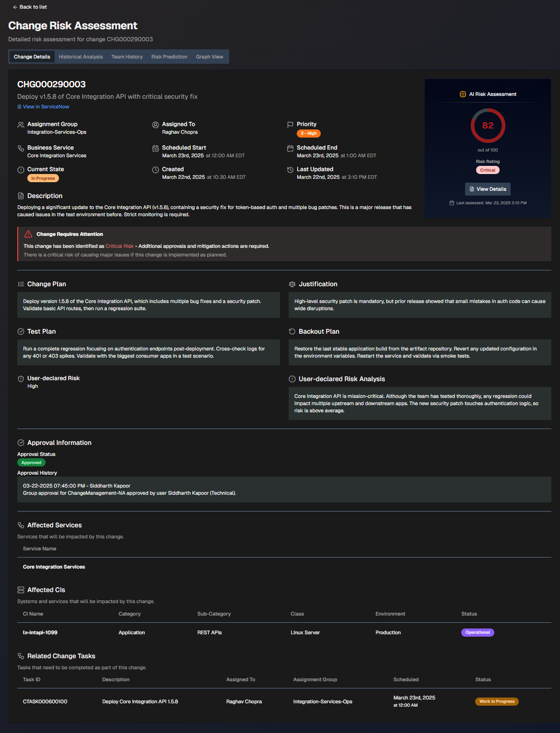
Task: Click the risk score circular gauge showing 82
Action: click(x=488, y=126)
